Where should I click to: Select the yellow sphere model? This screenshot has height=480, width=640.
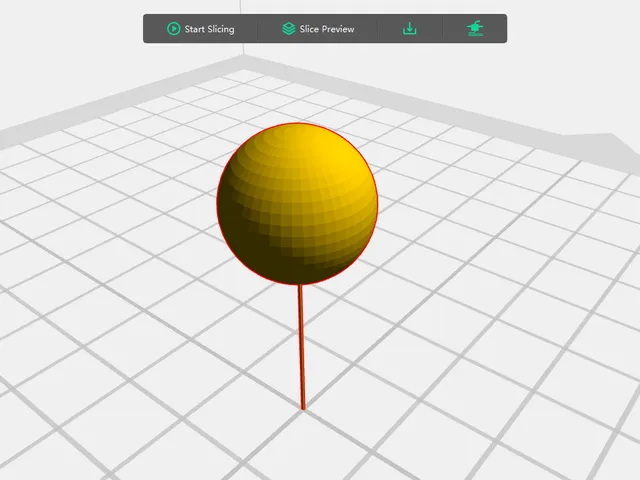tap(297, 203)
